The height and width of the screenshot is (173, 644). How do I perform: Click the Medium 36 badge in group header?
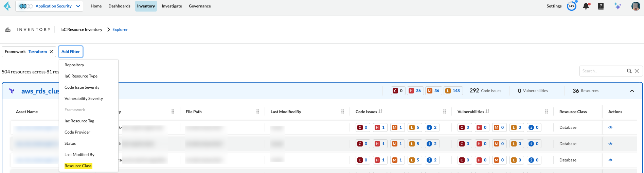point(433,91)
